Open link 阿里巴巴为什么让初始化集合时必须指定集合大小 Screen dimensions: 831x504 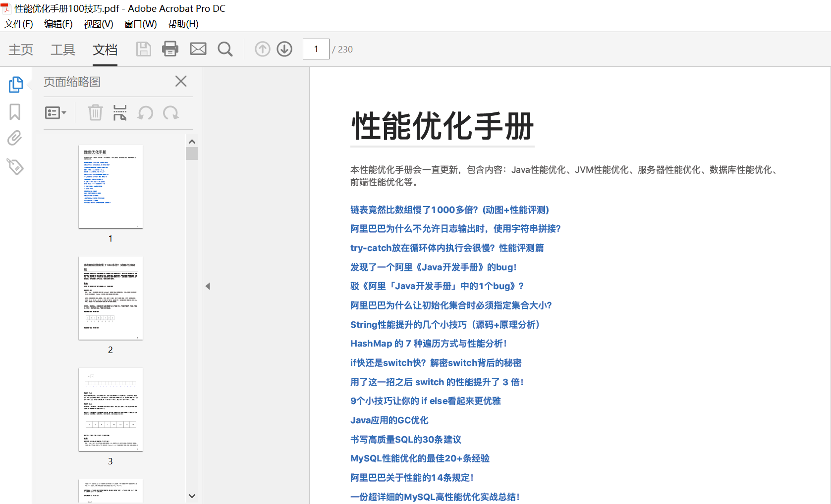451,305
